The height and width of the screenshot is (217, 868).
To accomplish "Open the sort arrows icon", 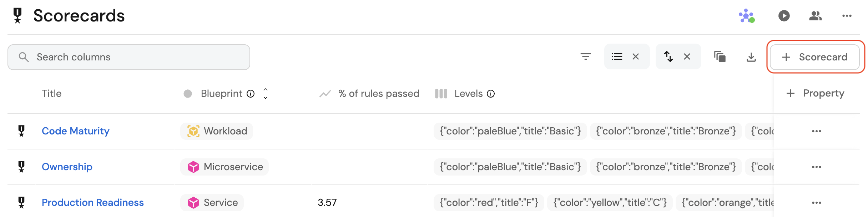I will click(x=668, y=56).
